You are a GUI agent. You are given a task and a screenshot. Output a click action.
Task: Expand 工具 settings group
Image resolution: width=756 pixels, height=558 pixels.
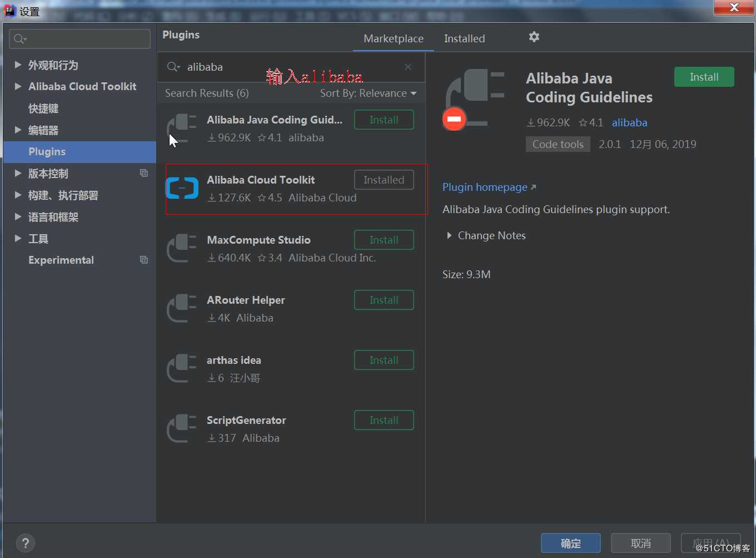[18, 238]
